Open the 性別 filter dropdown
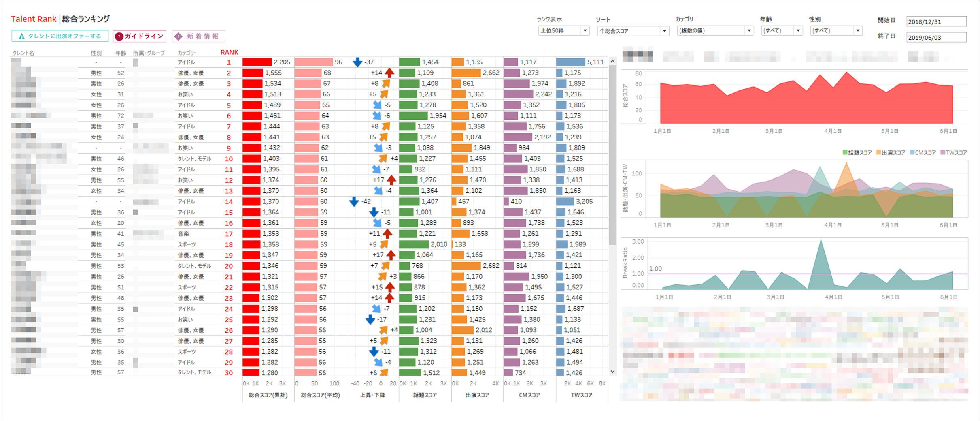 click(x=836, y=31)
